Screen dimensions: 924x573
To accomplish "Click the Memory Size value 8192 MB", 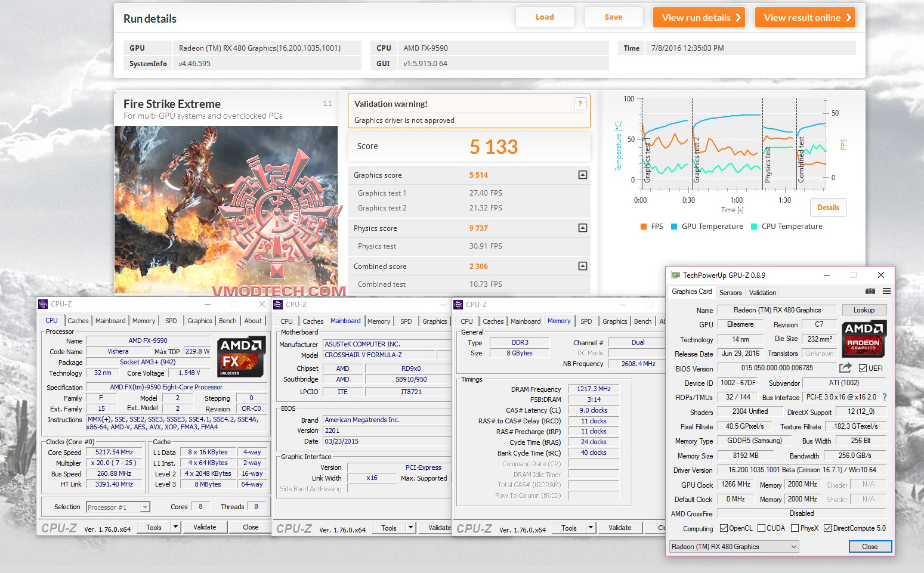I will pos(746,456).
